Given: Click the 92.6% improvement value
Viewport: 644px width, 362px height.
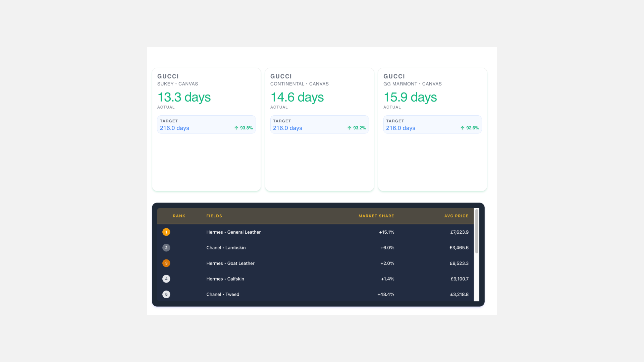Looking at the screenshot, I should (x=472, y=128).
